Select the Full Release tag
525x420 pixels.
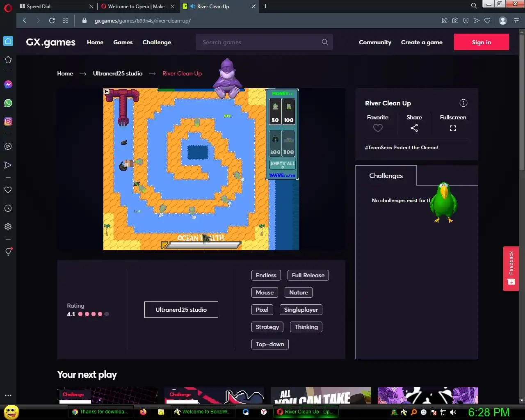coord(308,275)
